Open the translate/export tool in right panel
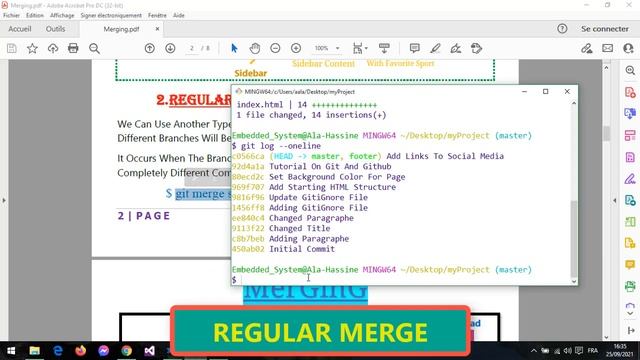The image size is (640, 360). pyautogui.click(x=630, y=113)
